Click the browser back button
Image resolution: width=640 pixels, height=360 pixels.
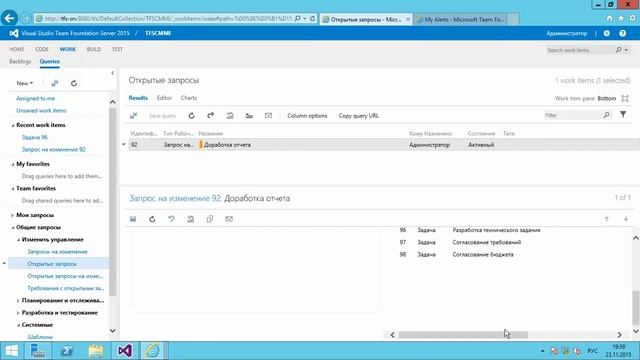click(9, 18)
